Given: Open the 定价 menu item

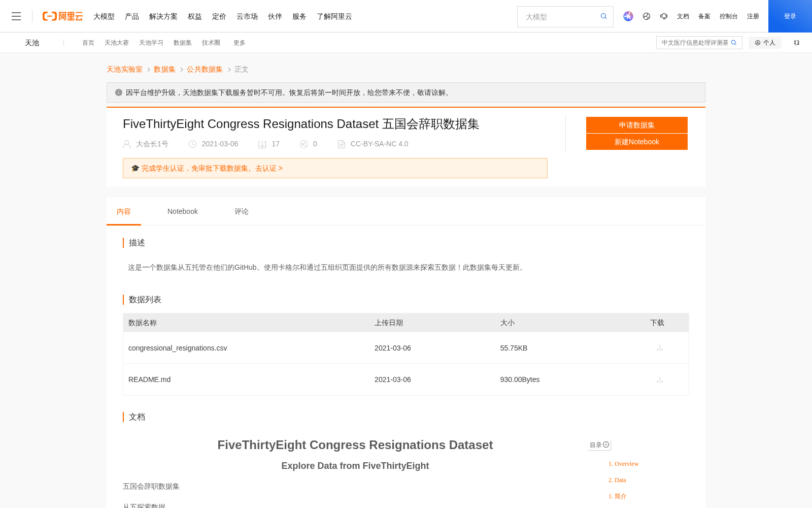Looking at the screenshot, I should click(219, 16).
